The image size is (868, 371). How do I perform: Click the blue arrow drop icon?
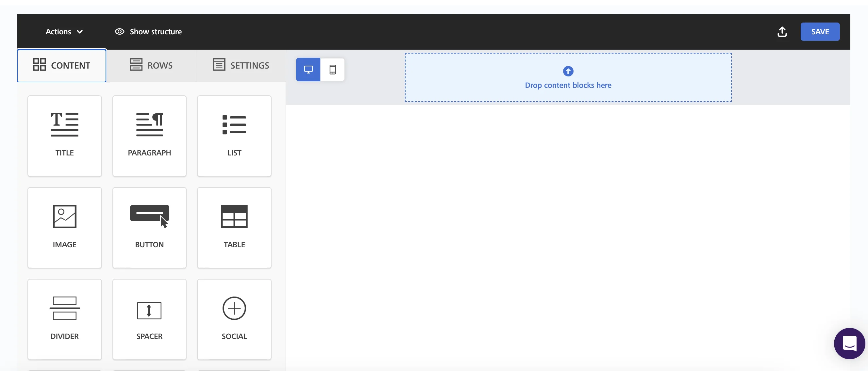point(568,71)
